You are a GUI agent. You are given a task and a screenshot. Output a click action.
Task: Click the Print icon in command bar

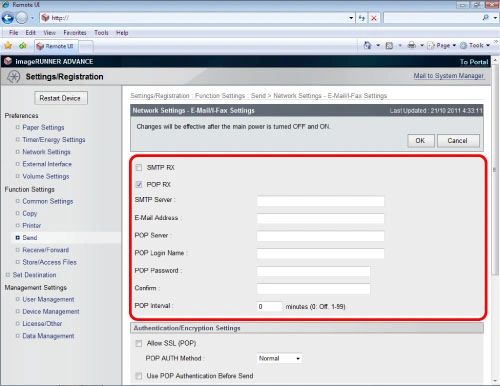coord(412,45)
